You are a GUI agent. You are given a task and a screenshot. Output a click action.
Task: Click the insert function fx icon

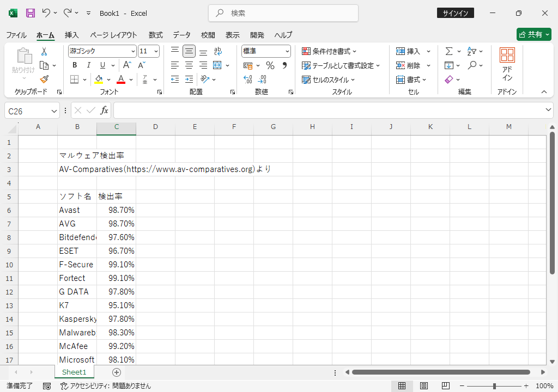click(x=104, y=111)
